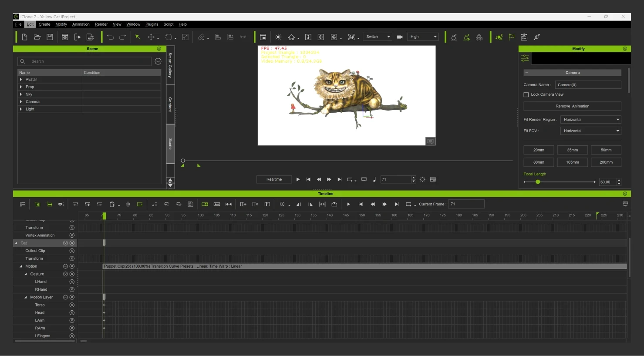
Task: Click the Redo arrow icon
Action: 123,37
